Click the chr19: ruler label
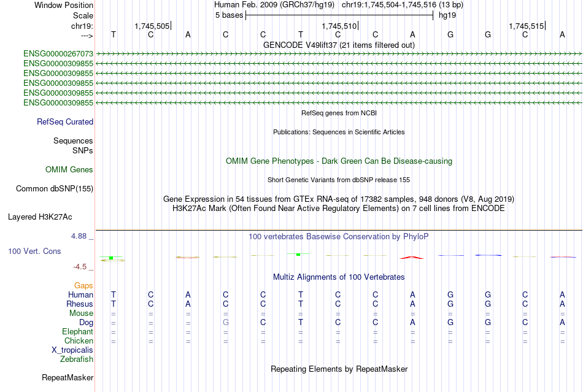This screenshot has height=392, width=583. point(82,26)
